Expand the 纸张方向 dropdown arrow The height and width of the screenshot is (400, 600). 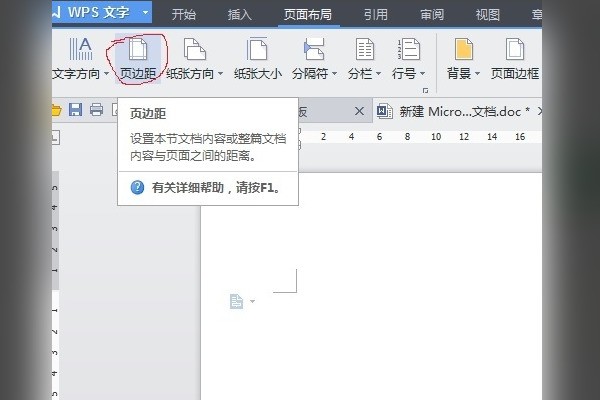220,73
